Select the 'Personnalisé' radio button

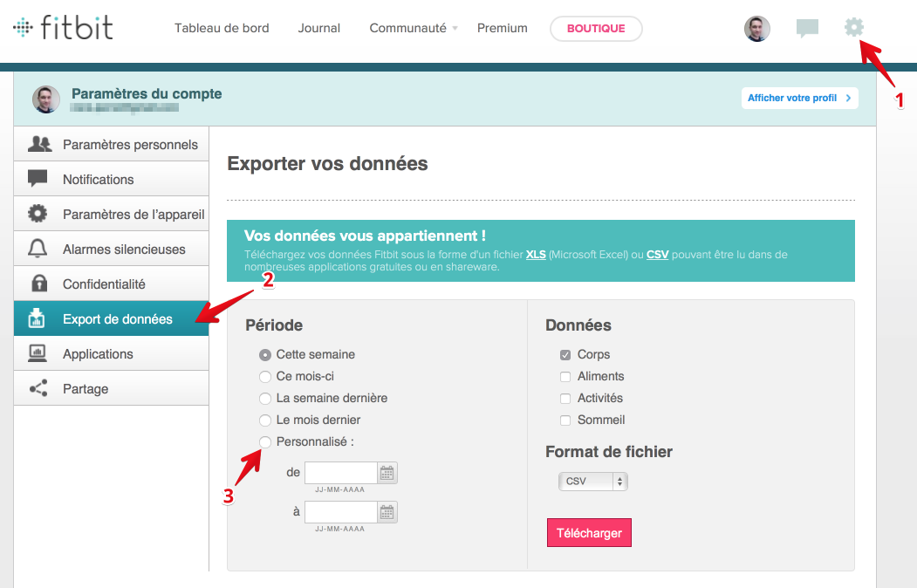[x=265, y=442]
